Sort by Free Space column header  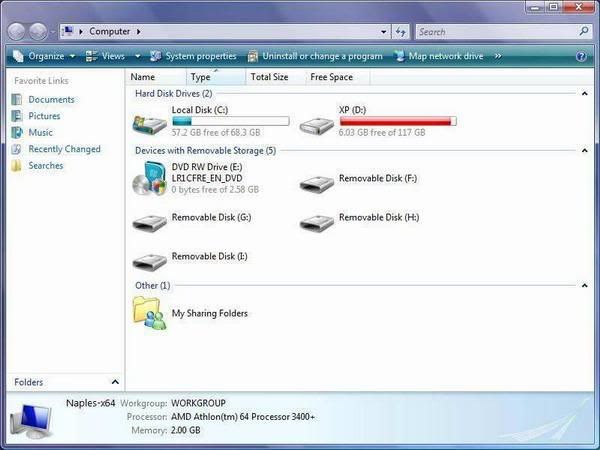coord(338,77)
